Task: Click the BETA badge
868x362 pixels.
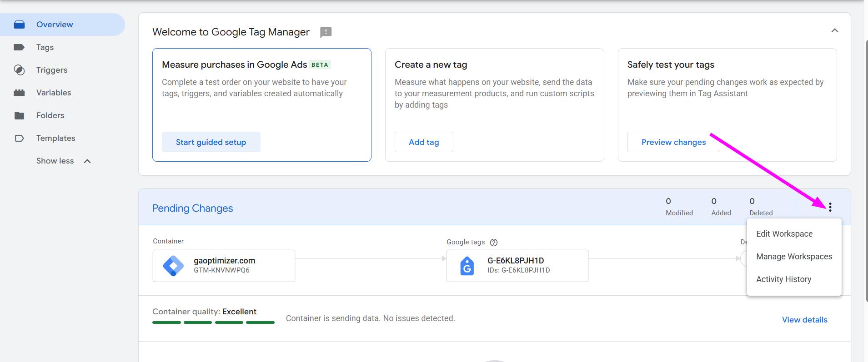Action: [x=320, y=65]
